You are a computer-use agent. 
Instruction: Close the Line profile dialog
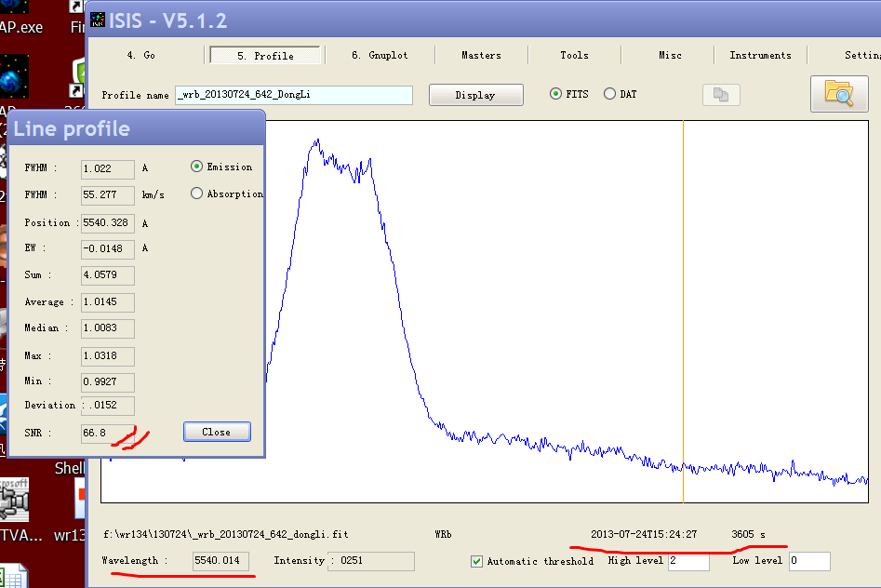point(217,432)
